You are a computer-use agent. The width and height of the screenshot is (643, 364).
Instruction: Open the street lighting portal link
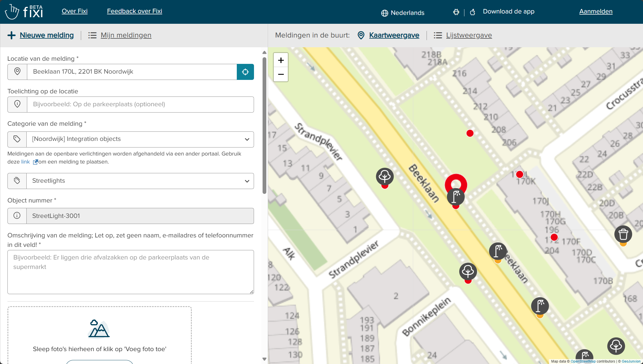(x=26, y=162)
